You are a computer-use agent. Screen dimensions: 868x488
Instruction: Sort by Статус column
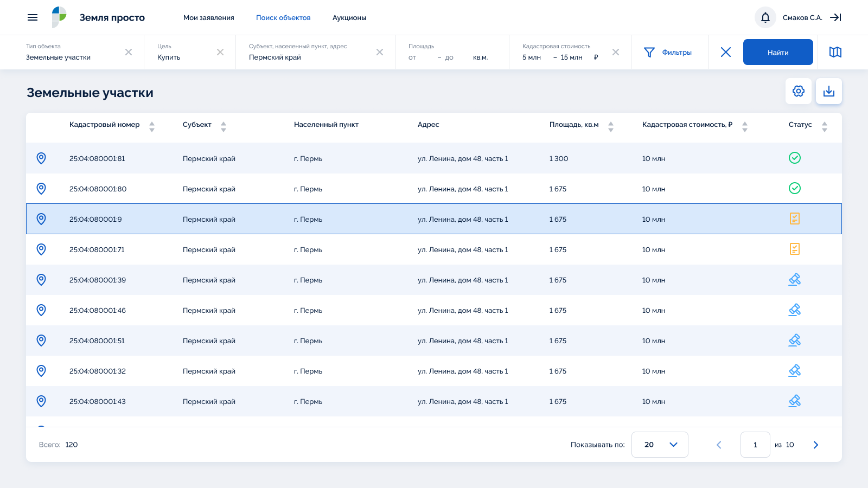[x=825, y=127]
